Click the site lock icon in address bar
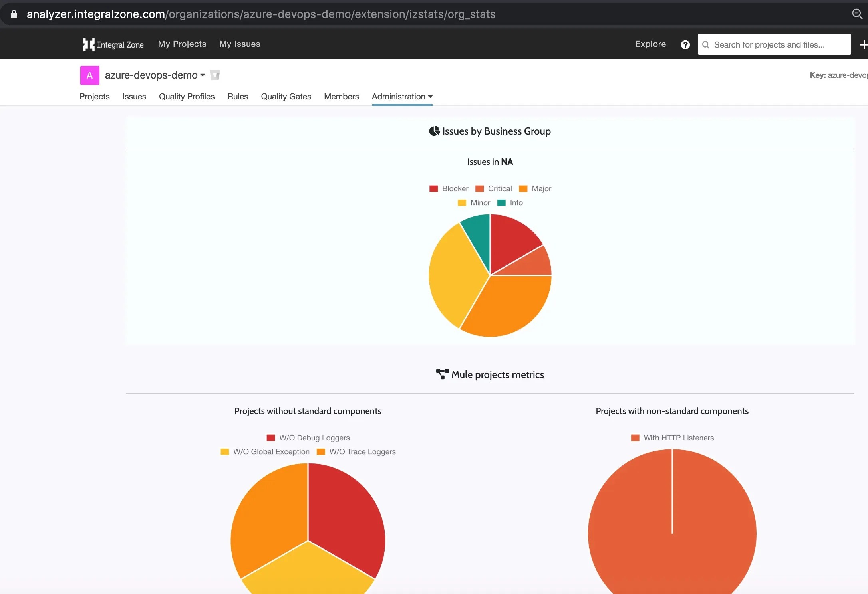 click(14, 14)
